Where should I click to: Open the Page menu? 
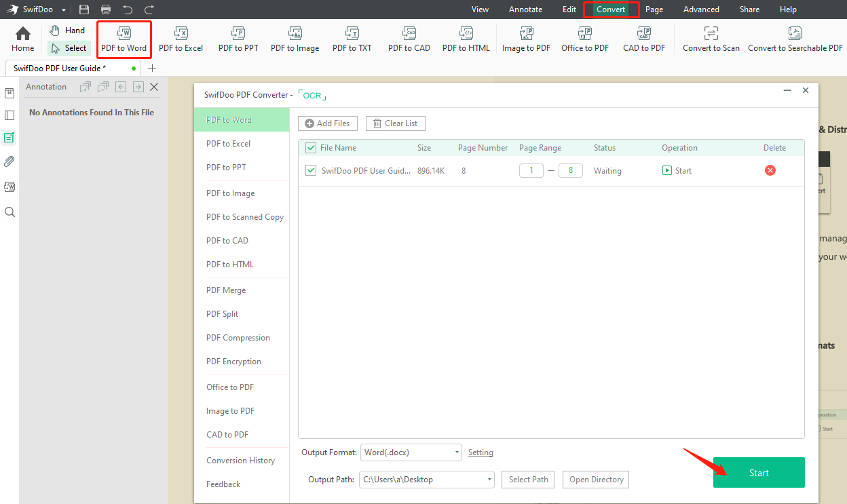654,9
